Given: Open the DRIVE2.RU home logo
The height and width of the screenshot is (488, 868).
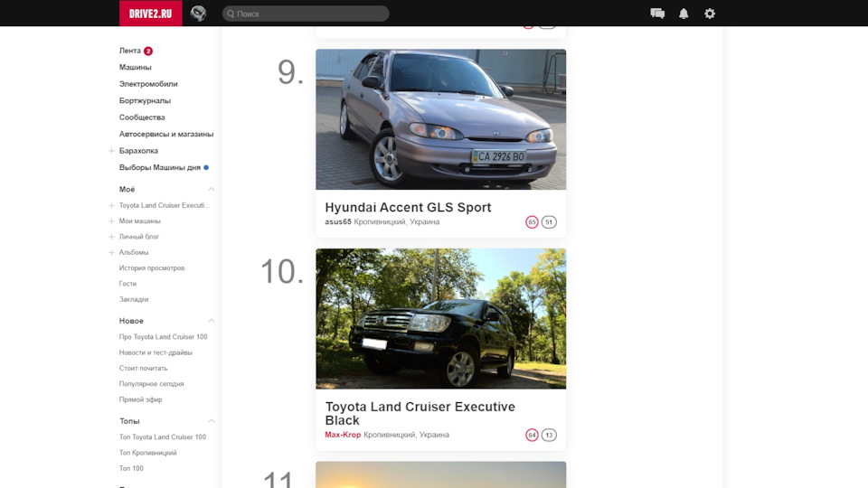Looking at the screenshot, I should click(x=151, y=14).
